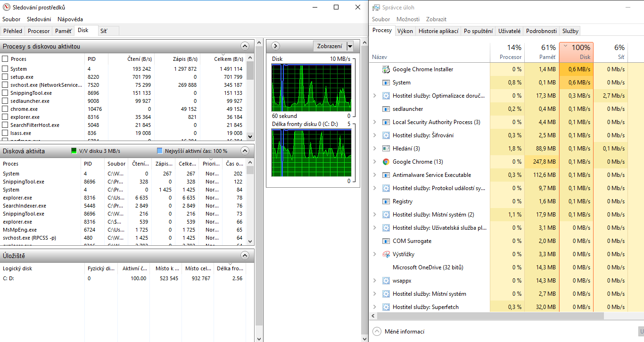
Task: Expand the Google Chrome (13) process group
Action: [x=375, y=162]
